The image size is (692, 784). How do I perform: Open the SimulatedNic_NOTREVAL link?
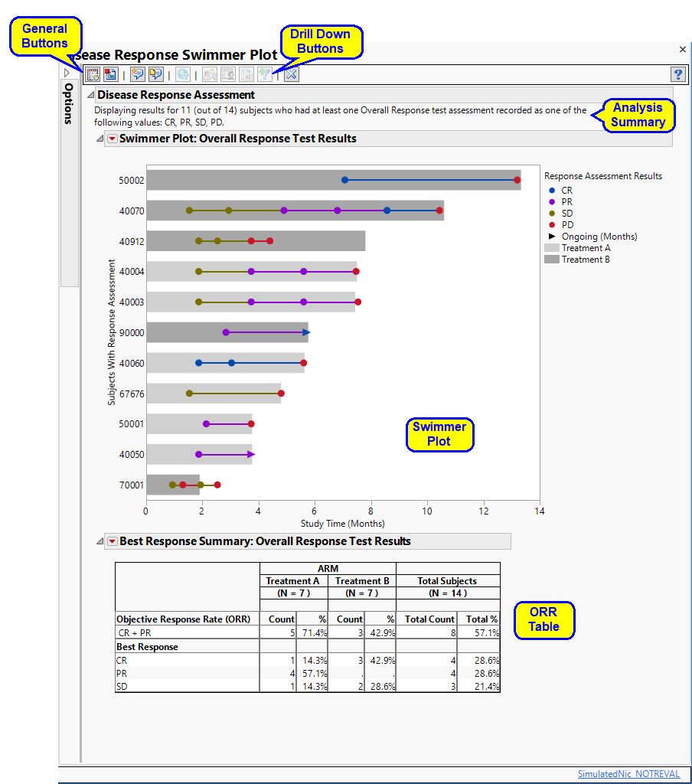tap(628, 773)
